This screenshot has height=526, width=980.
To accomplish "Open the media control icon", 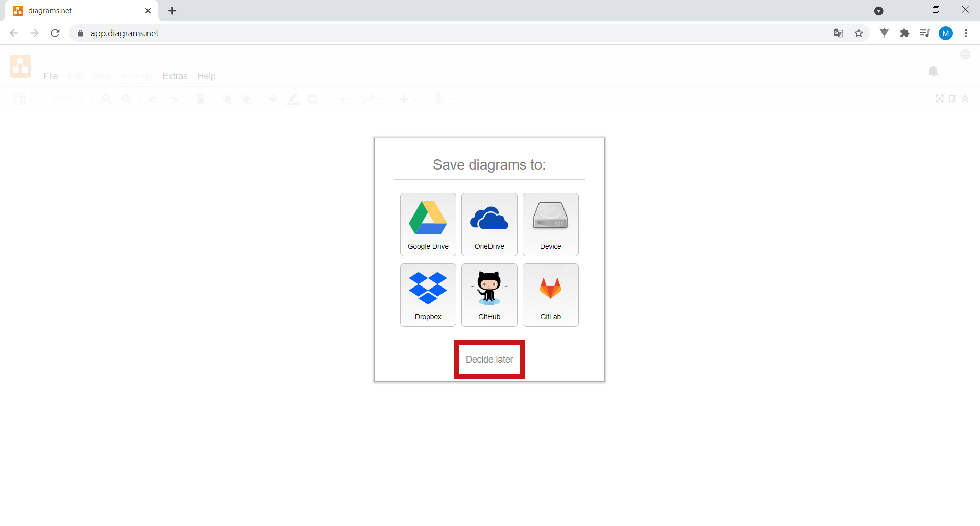I will click(x=925, y=33).
